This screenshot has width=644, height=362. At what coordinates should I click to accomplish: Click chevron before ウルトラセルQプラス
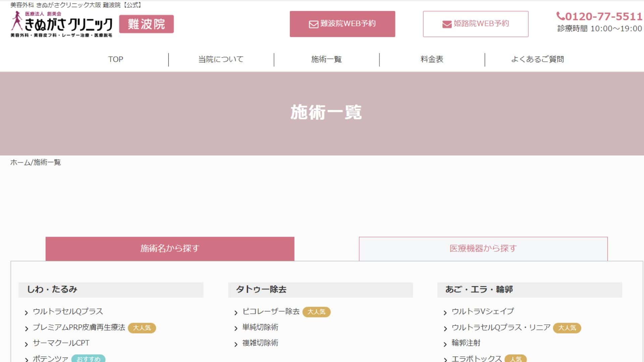coord(26,313)
